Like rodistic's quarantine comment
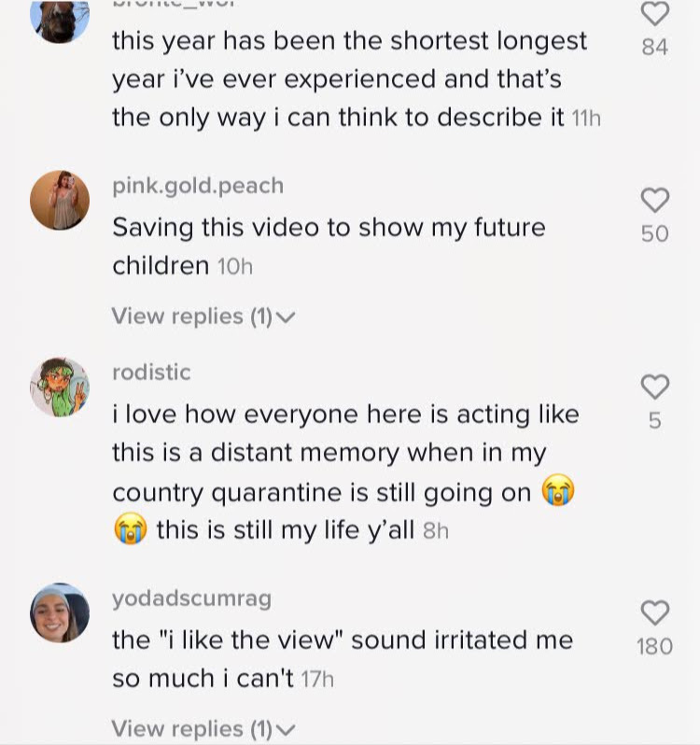700x745 pixels. point(655,385)
